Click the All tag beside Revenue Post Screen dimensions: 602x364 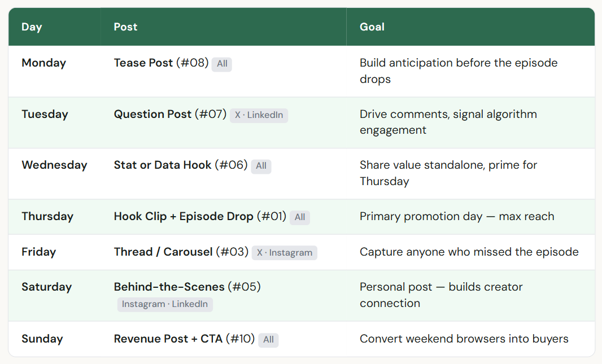pyautogui.click(x=268, y=340)
